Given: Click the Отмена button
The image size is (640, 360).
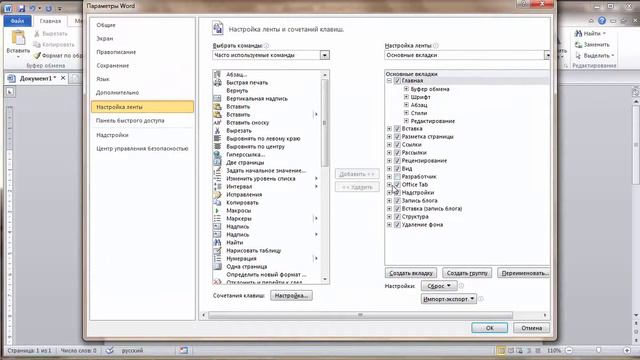Looking at the screenshot, I should pyautogui.click(x=531, y=328).
